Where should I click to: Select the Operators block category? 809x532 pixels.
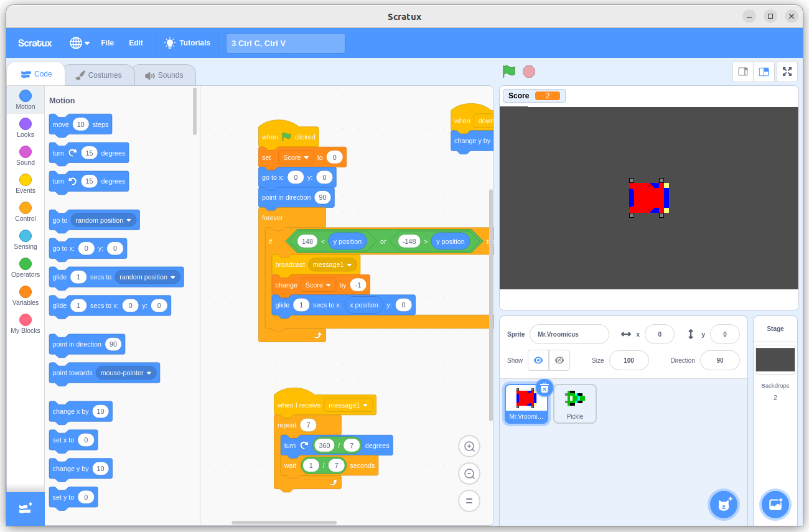(26, 268)
